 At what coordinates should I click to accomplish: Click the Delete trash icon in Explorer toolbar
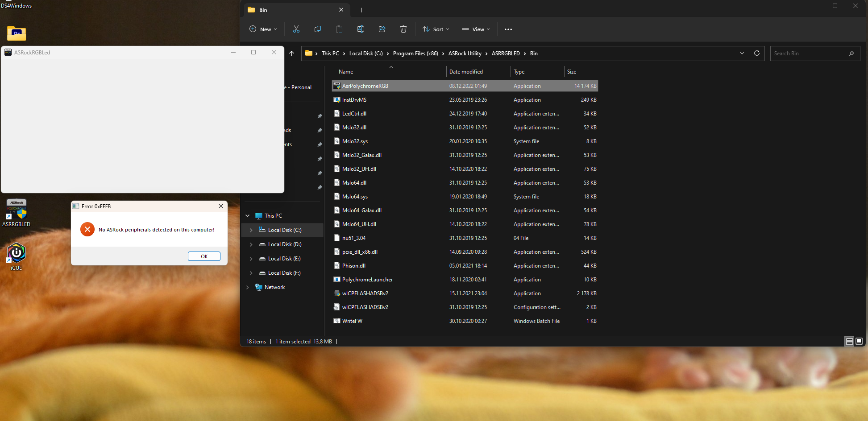pyautogui.click(x=403, y=29)
